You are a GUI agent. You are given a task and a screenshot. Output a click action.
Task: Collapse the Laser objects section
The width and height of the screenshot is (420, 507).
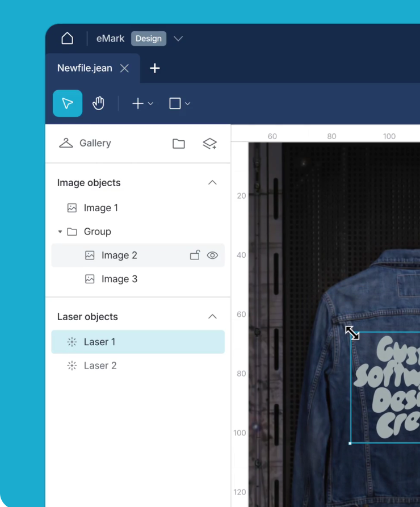(x=212, y=317)
